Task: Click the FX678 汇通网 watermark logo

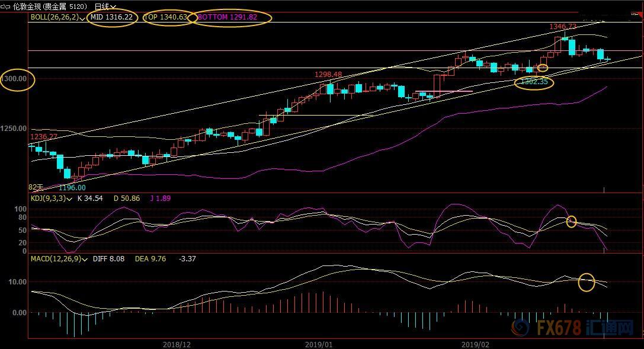Action: [575, 329]
